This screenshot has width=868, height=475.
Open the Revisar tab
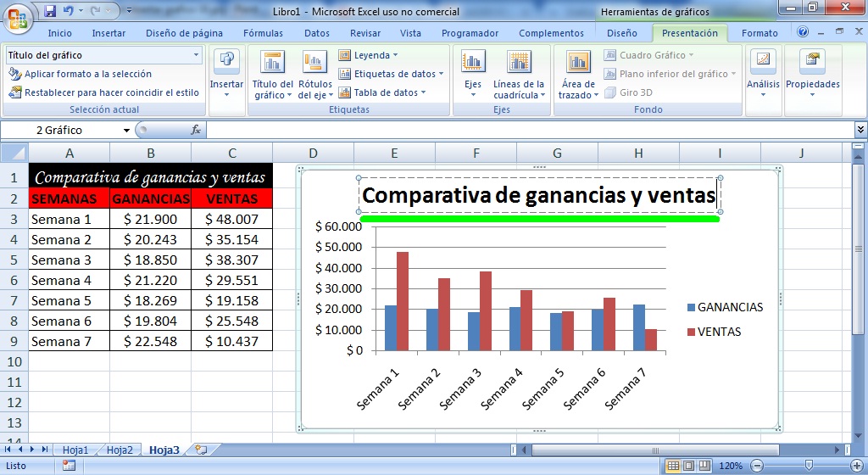[365, 33]
